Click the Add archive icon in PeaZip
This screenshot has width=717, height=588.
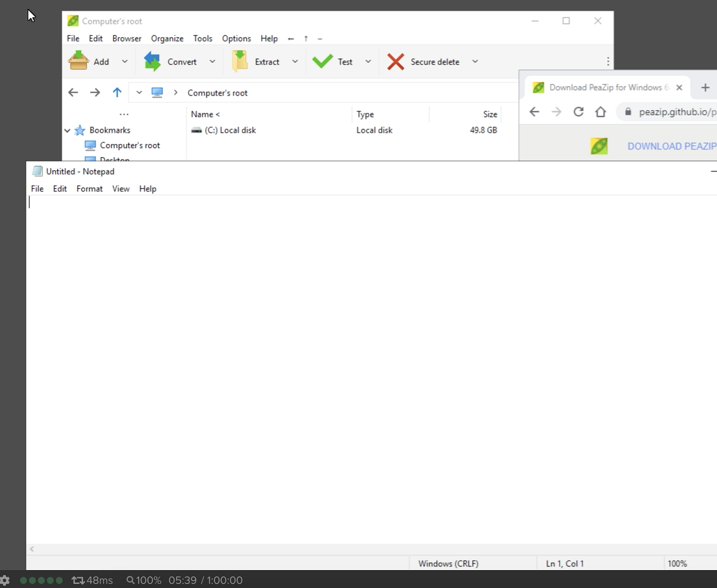pos(78,61)
